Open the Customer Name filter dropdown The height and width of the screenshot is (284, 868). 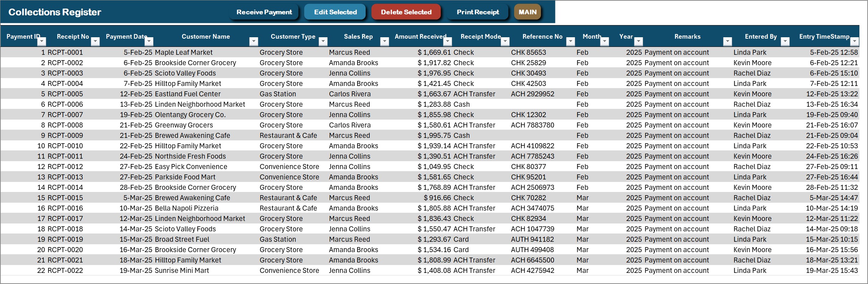(x=254, y=42)
